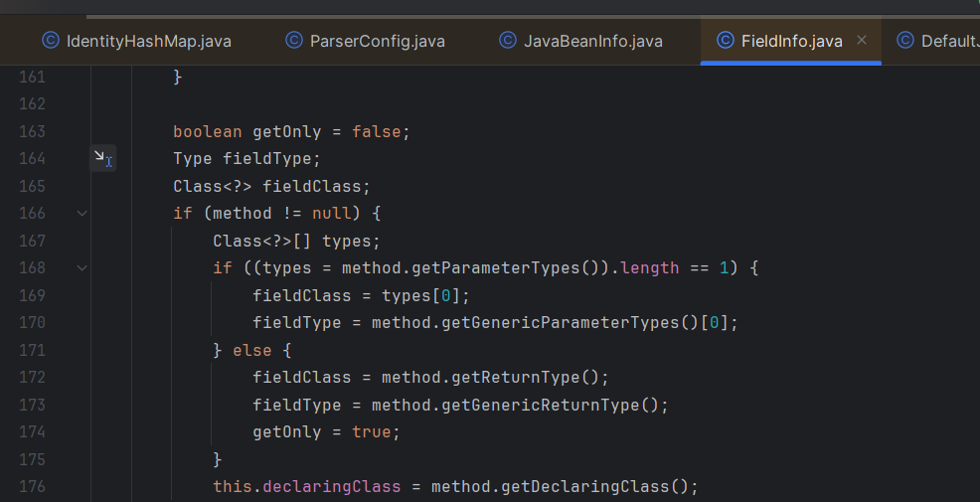Screen dimensions: 980x502
Task: Switch to the IdentityHashMap.java tab
Action: pyautogui.click(x=149, y=41)
